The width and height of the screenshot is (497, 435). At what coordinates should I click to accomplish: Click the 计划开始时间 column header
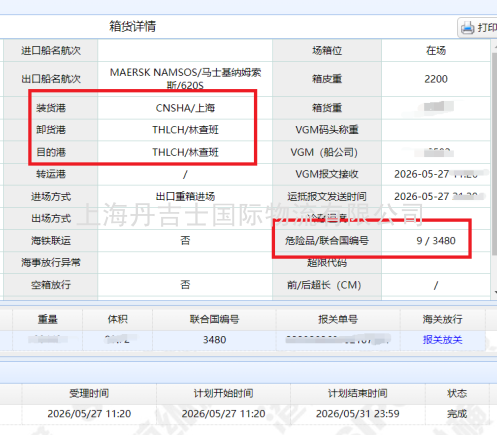coord(223,393)
